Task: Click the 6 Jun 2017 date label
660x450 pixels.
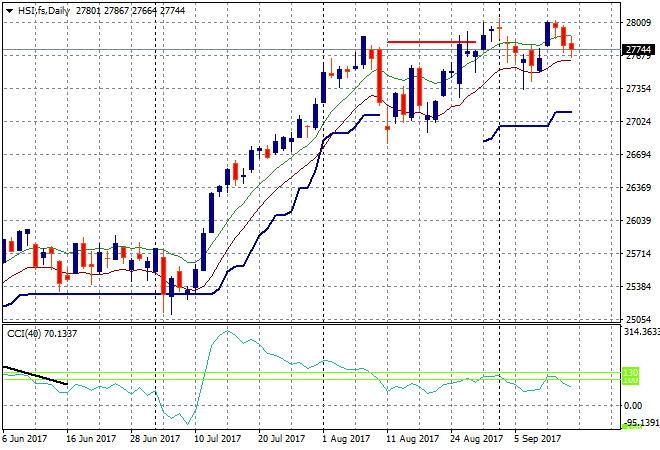Action: click(x=27, y=438)
